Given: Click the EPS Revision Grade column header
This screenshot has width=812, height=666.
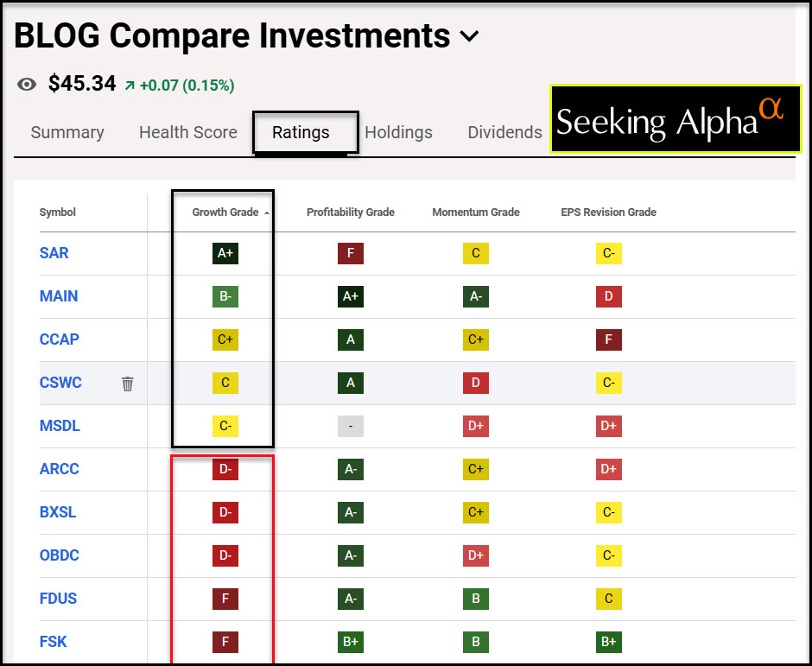Looking at the screenshot, I should pos(608,212).
